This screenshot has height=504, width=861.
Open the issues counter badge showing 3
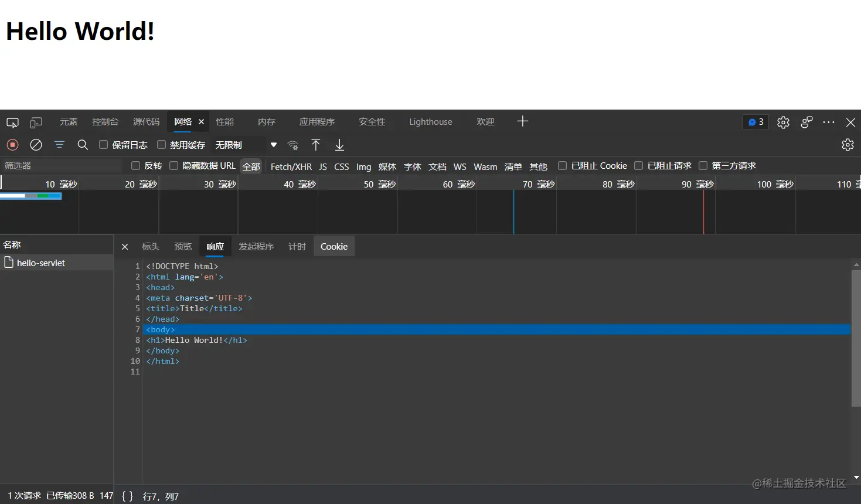pyautogui.click(x=755, y=122)
